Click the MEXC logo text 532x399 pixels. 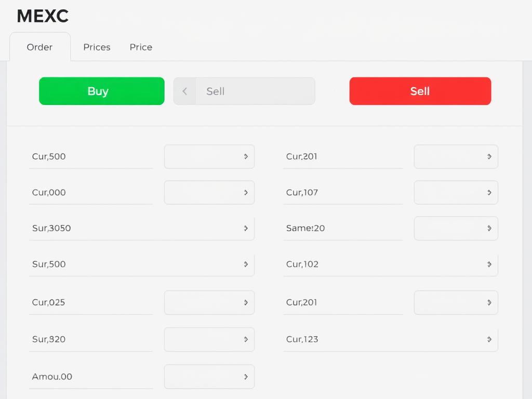point(42,16)
